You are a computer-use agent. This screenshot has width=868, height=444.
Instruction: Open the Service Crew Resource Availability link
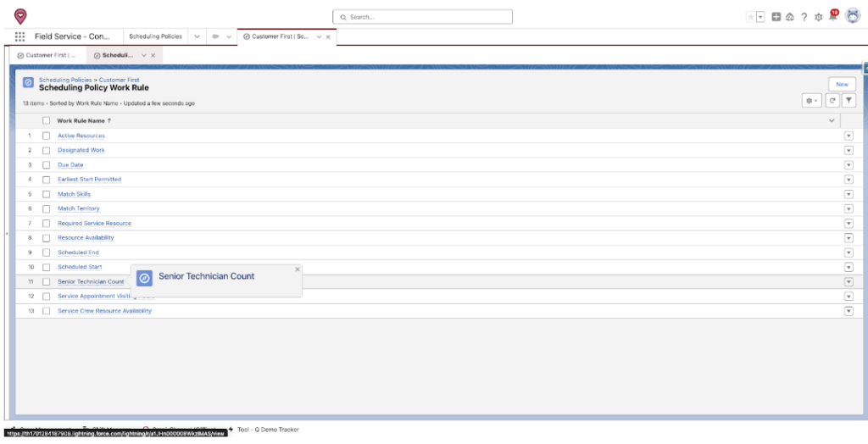coord(104,311)
